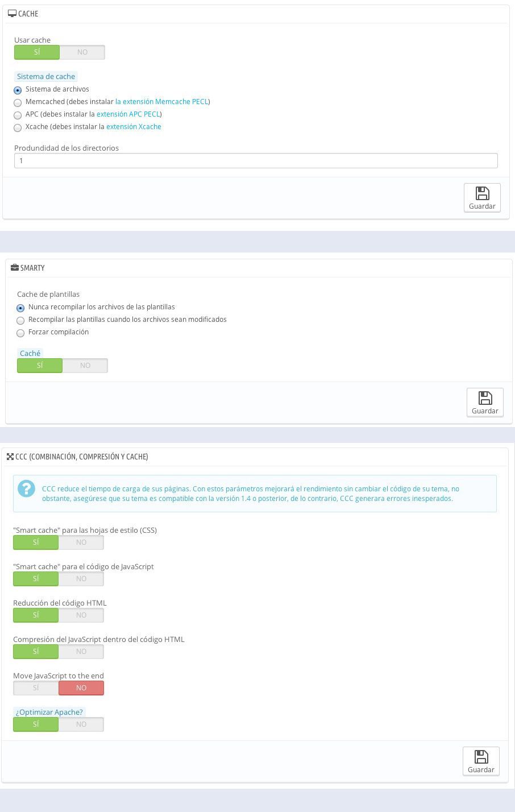The height and width of the screenshot is (812, 515).
Task: Select Recompilar las plantillas cuando sean modificados
Action: [20, 320]
